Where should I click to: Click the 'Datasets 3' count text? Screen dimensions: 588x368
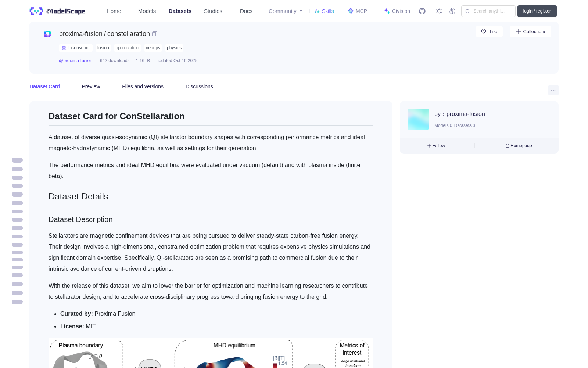465,125
